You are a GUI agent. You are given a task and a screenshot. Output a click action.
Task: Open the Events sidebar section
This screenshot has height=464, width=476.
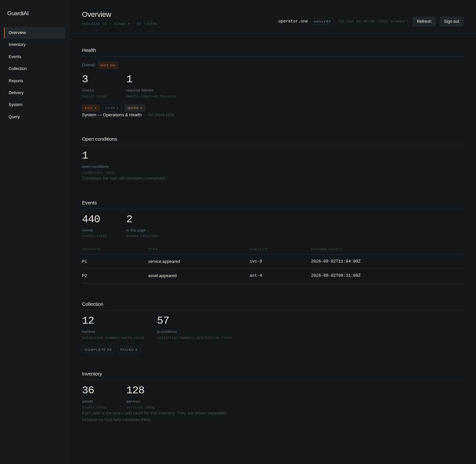(34, 57)
